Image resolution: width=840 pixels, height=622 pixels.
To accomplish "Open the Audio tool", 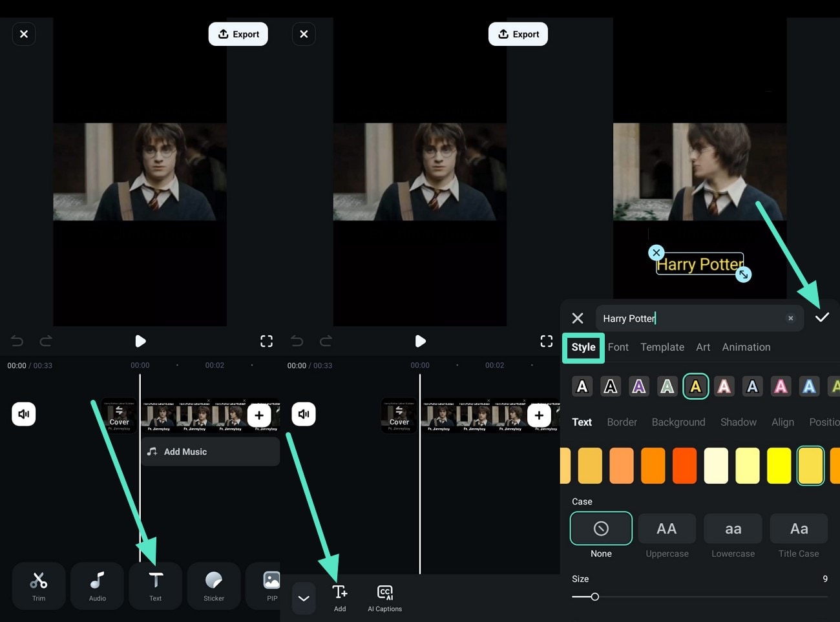I will [x=98, y=585].
